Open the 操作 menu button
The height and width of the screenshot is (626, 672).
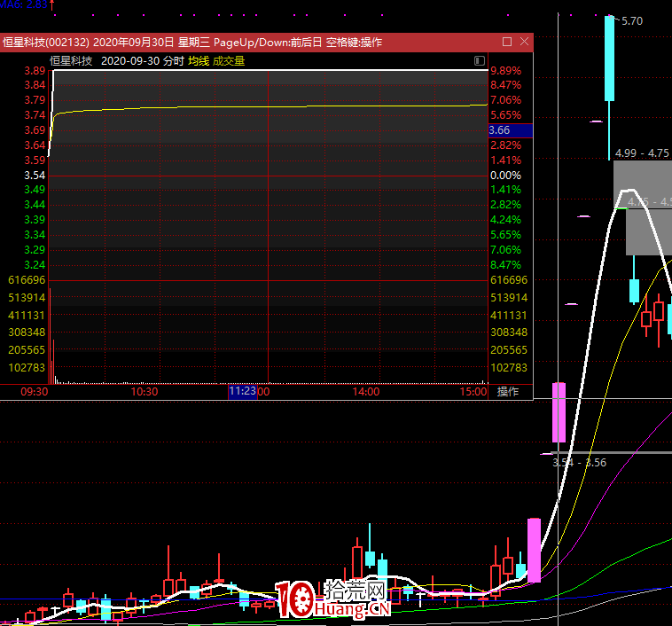click(508, 391)
